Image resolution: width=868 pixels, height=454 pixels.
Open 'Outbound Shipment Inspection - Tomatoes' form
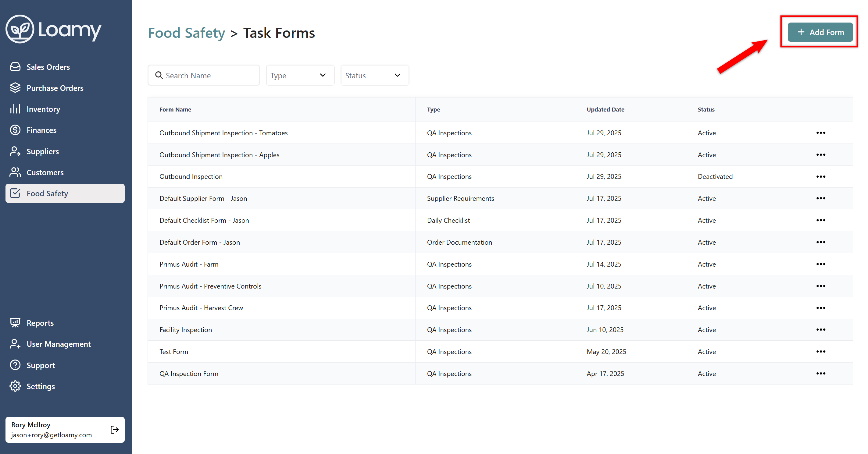[x=223, y=133]
